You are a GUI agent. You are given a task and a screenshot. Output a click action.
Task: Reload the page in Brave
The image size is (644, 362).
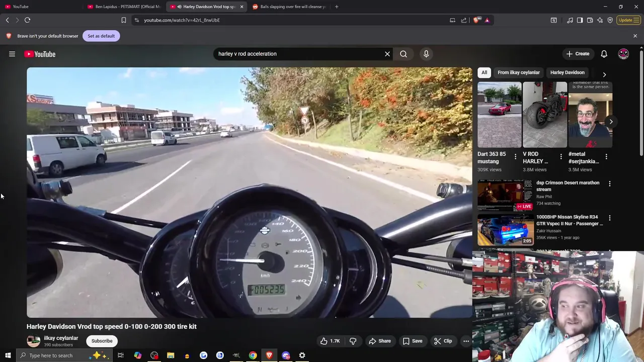click(x=28, y=20)
